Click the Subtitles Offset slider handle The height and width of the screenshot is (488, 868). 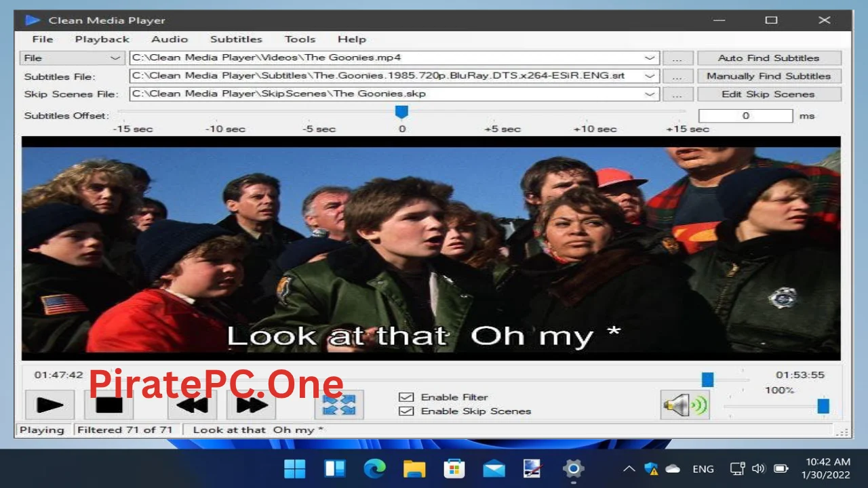[401, 112]
